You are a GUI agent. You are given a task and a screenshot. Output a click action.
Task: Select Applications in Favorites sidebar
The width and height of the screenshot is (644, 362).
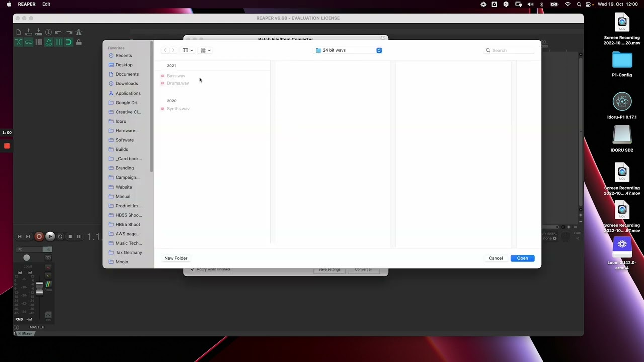click(128, 93)
